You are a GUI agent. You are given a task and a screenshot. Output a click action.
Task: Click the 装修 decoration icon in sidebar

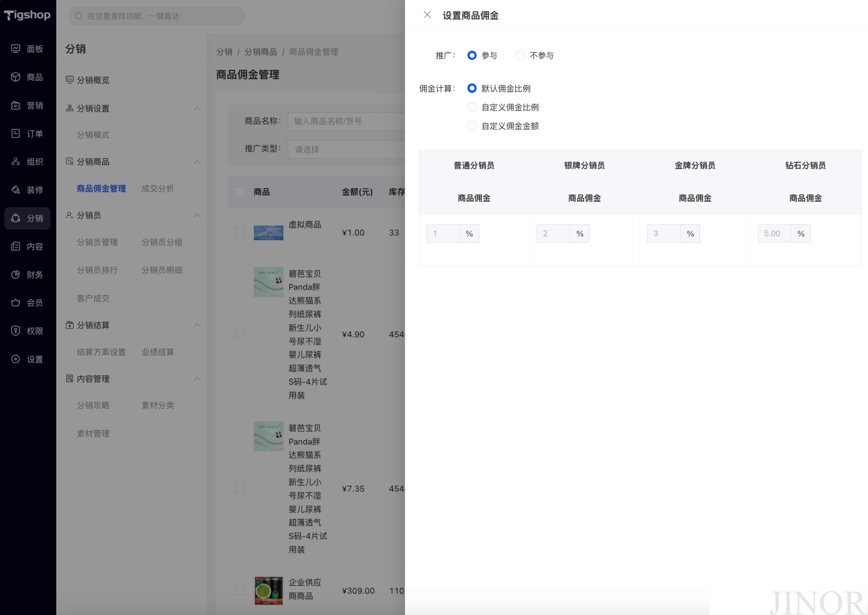click(x=16, y=190)
